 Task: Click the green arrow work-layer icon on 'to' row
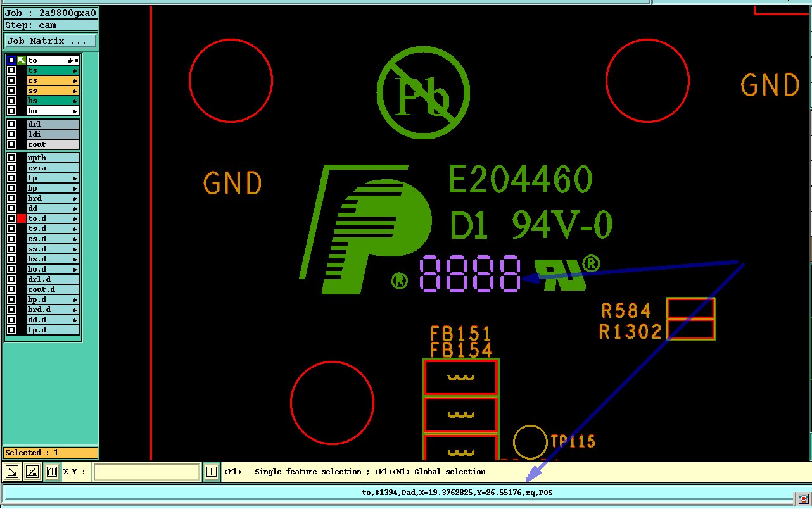click(x=22, y=60)
